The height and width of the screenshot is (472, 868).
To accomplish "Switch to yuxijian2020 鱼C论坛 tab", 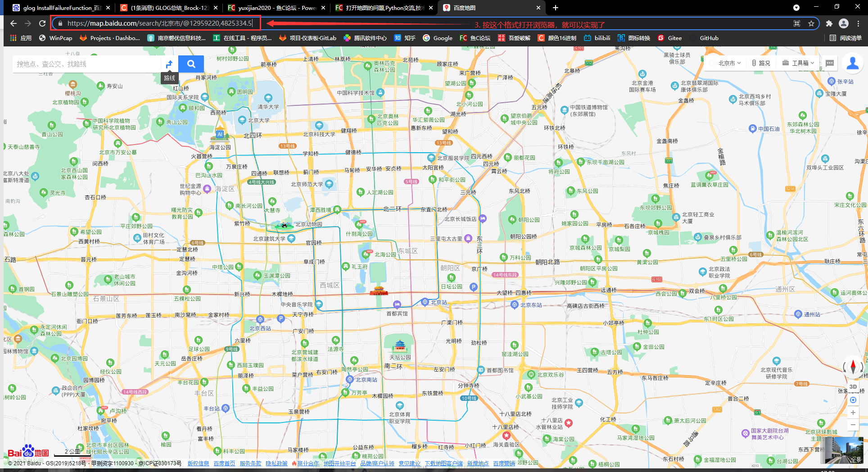I will 276,8.
